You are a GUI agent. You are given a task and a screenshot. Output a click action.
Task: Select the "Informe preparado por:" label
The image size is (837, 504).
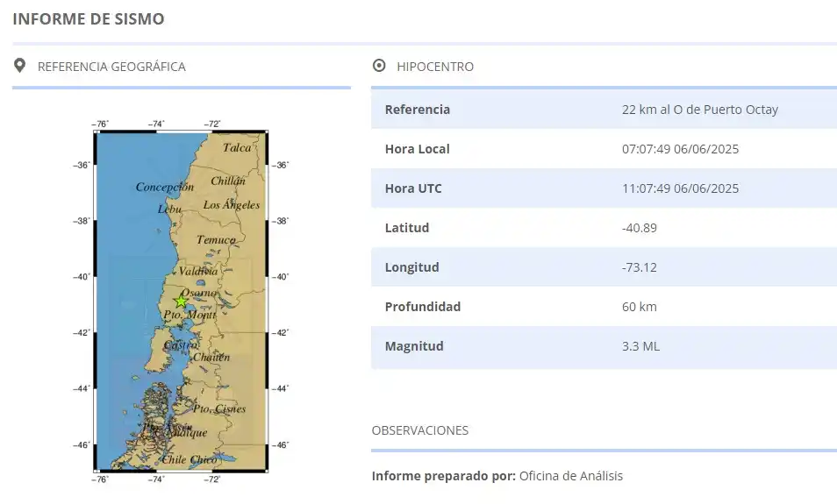[444, 476]
